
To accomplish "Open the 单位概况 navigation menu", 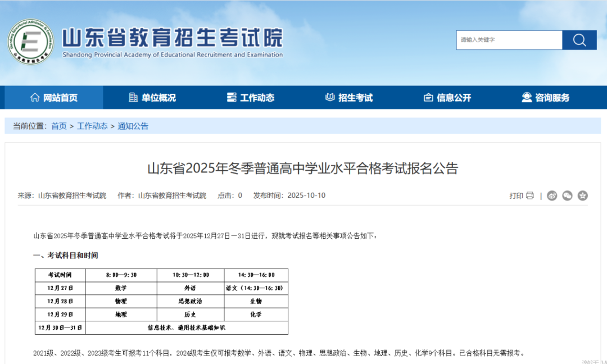I will 152,97.
